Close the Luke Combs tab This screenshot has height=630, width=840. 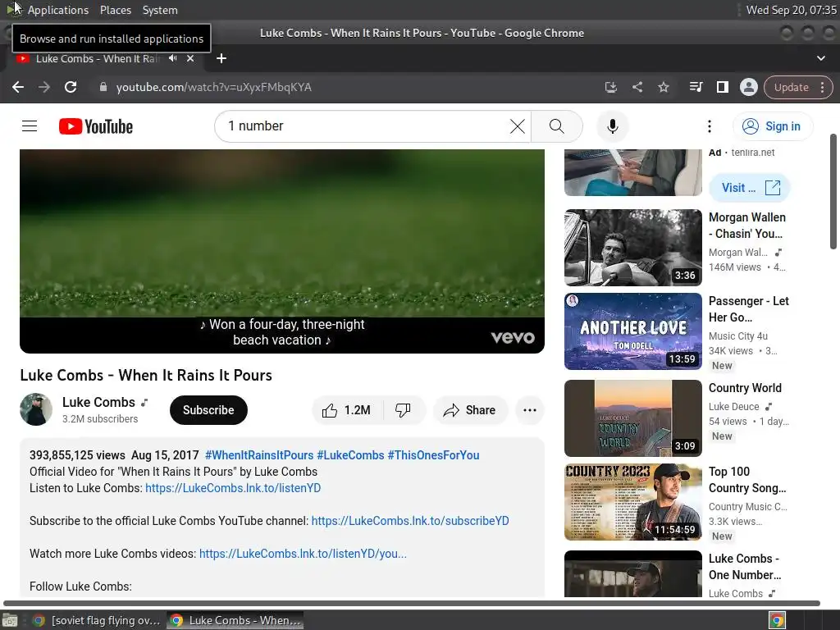click(x=190, y=58)
